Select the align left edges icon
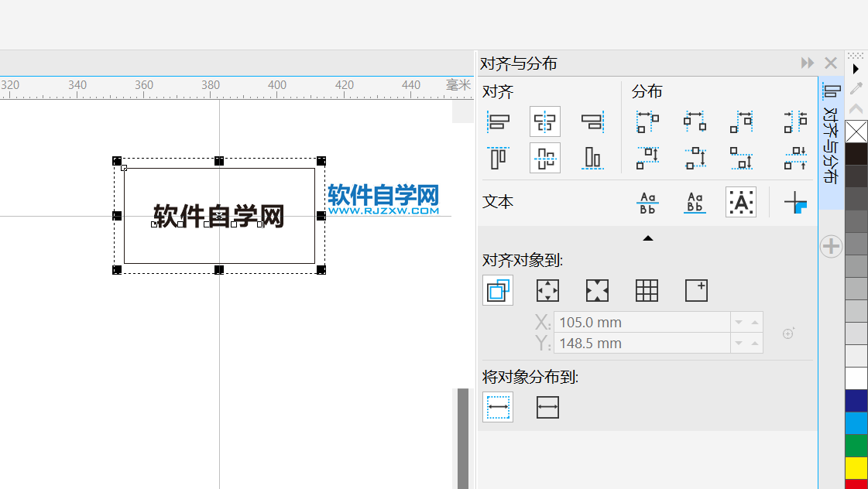Viewport: 868px width, 489px height. click(x=499, y=121)
